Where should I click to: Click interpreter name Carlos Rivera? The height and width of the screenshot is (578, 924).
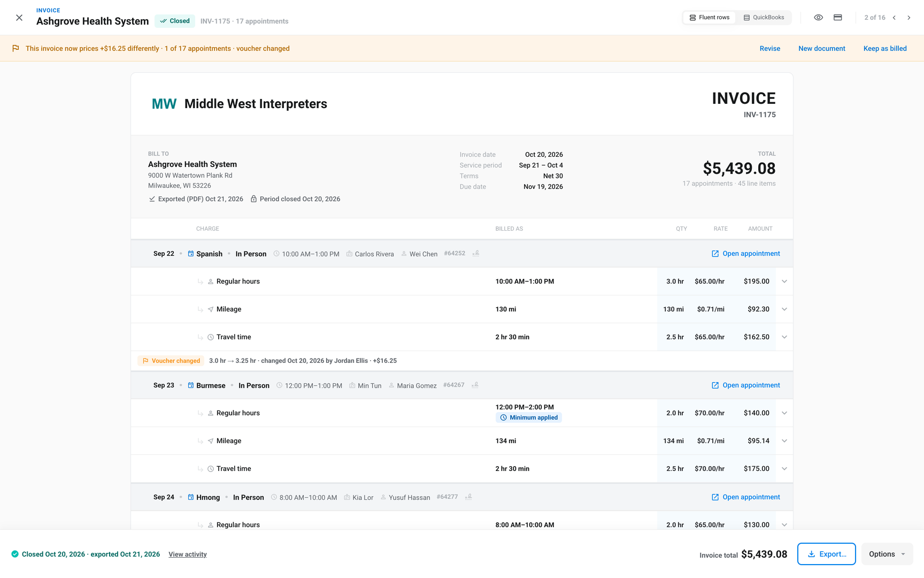(x=374, y=254)
